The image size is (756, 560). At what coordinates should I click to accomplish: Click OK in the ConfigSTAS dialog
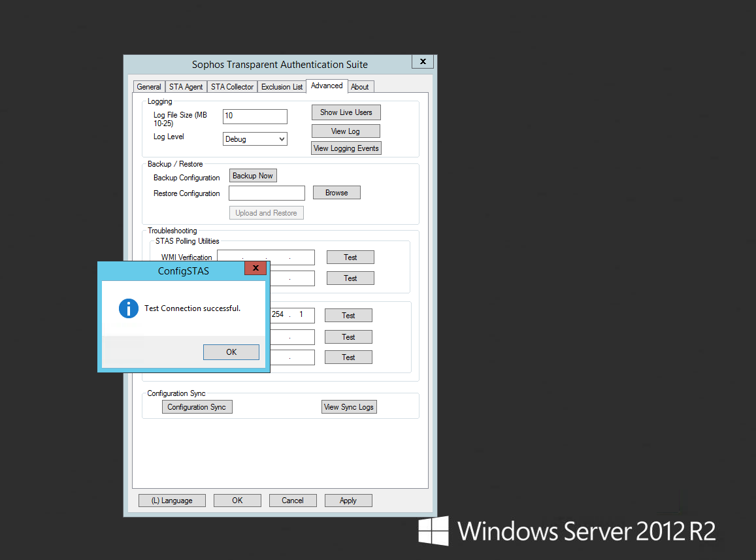(231, 352)
